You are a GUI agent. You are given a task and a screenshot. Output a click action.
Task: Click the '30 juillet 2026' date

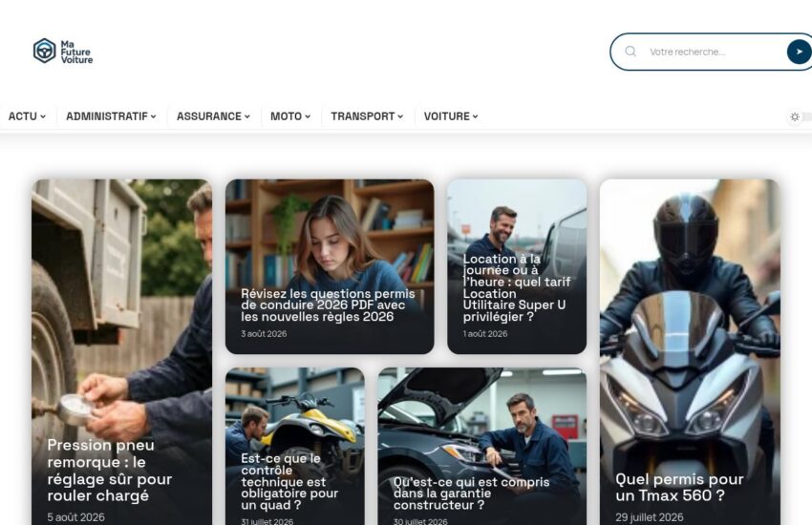point(420,521)
